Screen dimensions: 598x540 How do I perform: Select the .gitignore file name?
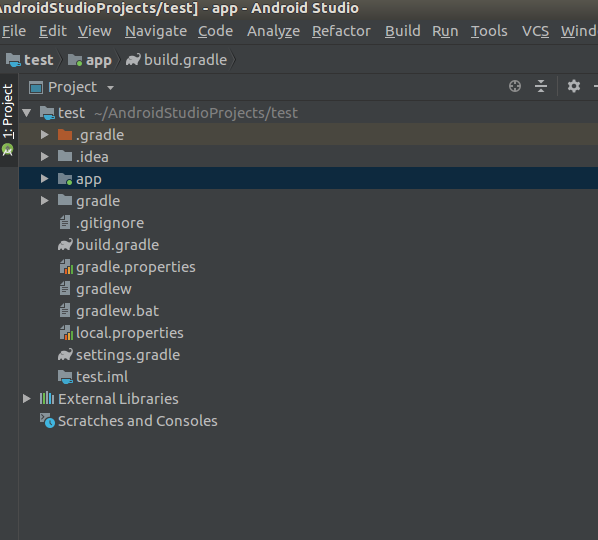tap(110, 223)
